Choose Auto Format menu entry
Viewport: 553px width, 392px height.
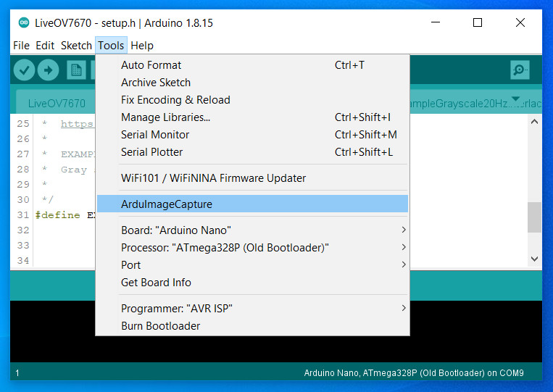tap(151, 65)
